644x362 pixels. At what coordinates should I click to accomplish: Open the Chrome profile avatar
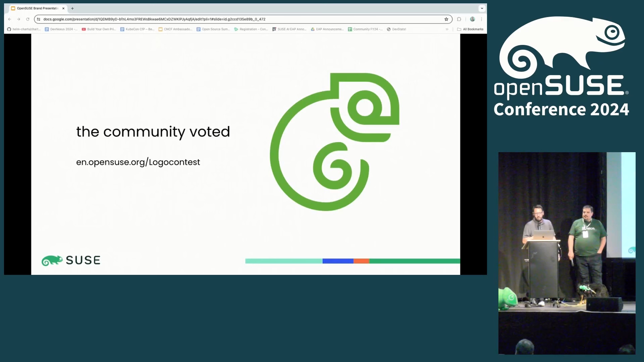(x=472, y=19)
